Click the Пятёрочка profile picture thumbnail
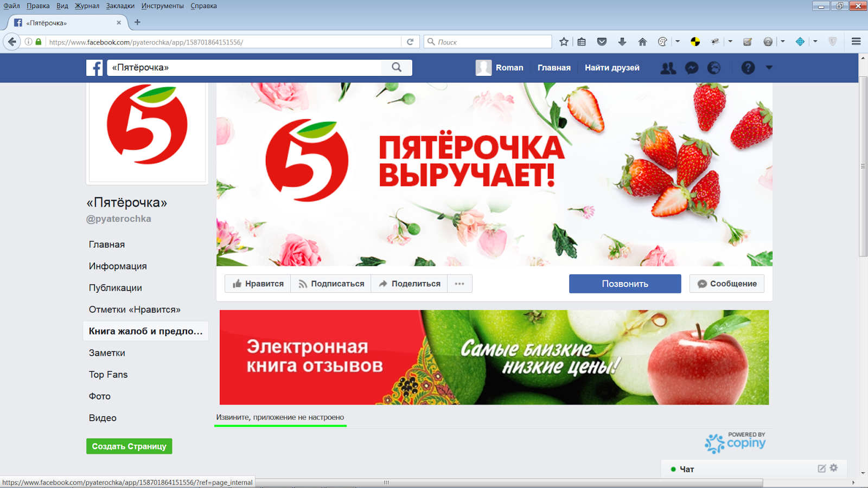 pyautogui.click(x=147, y=132)
